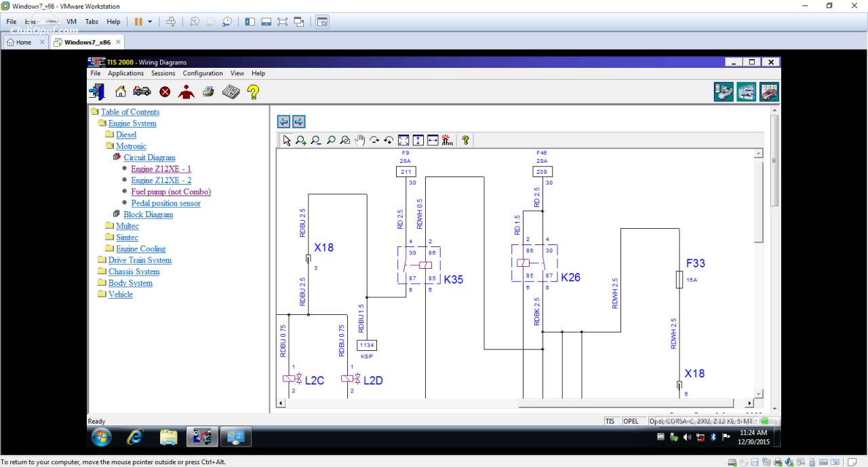Open Table of Contents link
868x467 pixels.
pyautogui.click(x=130, y=112)
